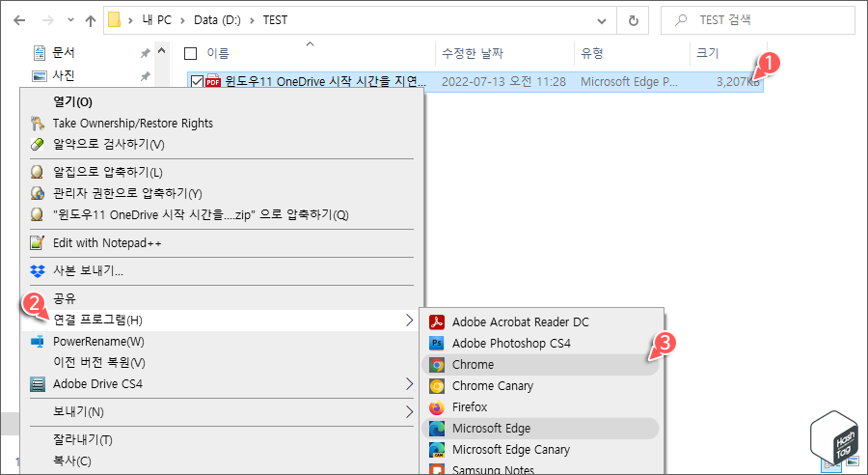This screenshot has width=868, height=475.
Task: Choose 'Take Ownership/Restore Rights'
Action: coord(222,123)
